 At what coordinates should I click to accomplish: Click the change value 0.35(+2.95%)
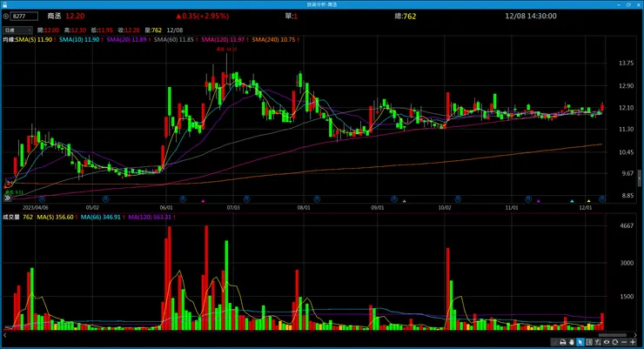pyautogui.click(x=203, y=16)
